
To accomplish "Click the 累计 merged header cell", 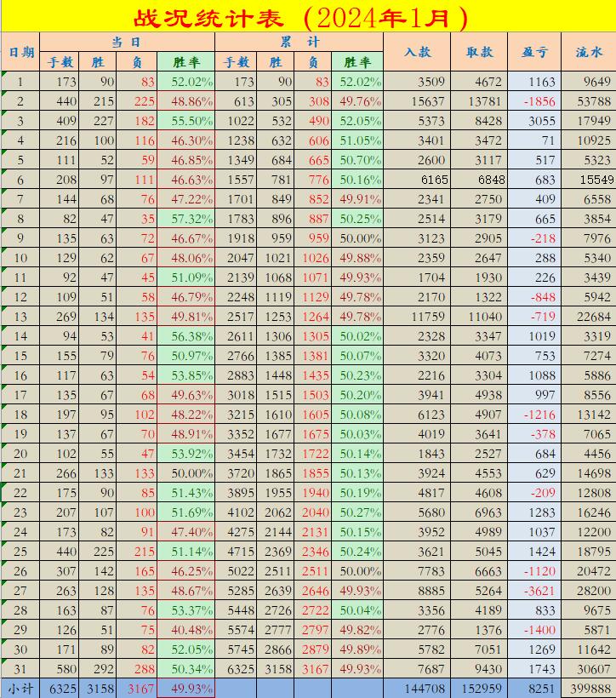I will tap(299, 42).
